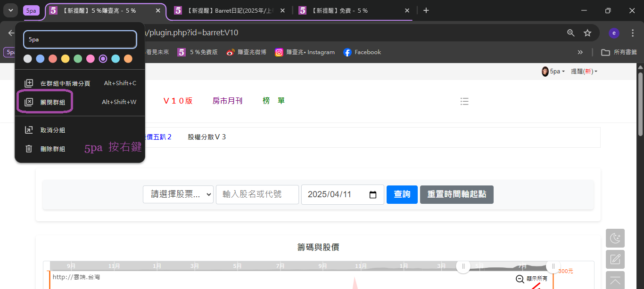Jump to page top with arrow icon
Screen dimensions: 644x289
point(615,281)
